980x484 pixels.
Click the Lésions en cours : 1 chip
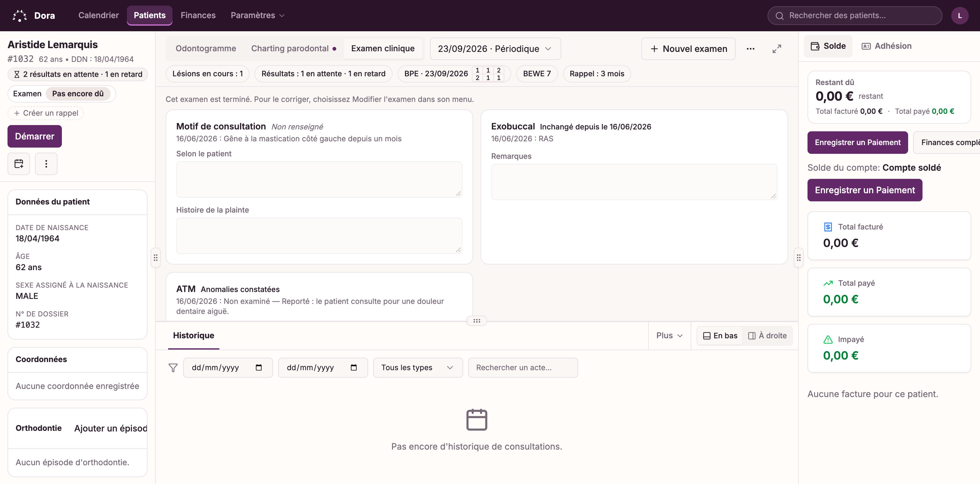pos(207,74)
